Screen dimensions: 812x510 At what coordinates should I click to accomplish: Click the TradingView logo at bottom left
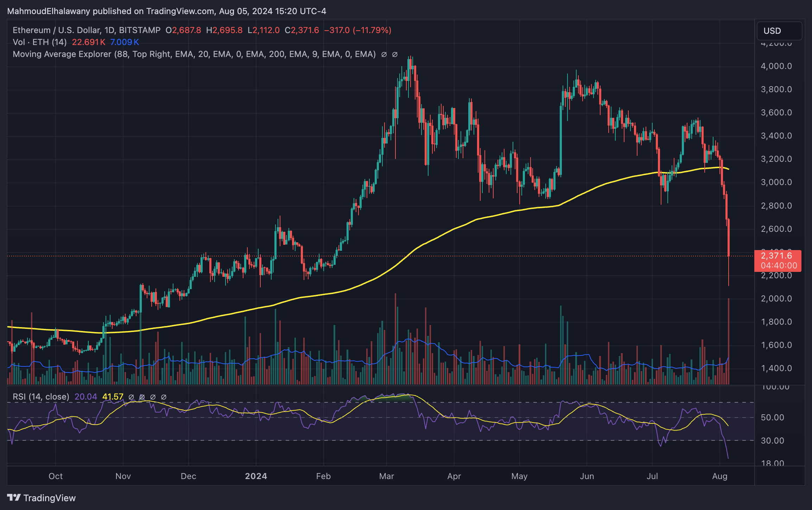point(41,498)
